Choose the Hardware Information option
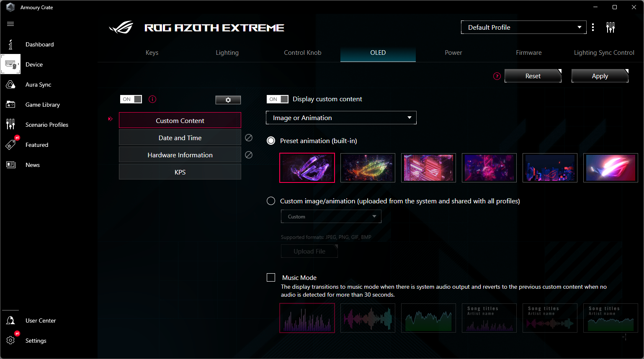The width and height of the screenshot is (644, 359). (180, 155)
